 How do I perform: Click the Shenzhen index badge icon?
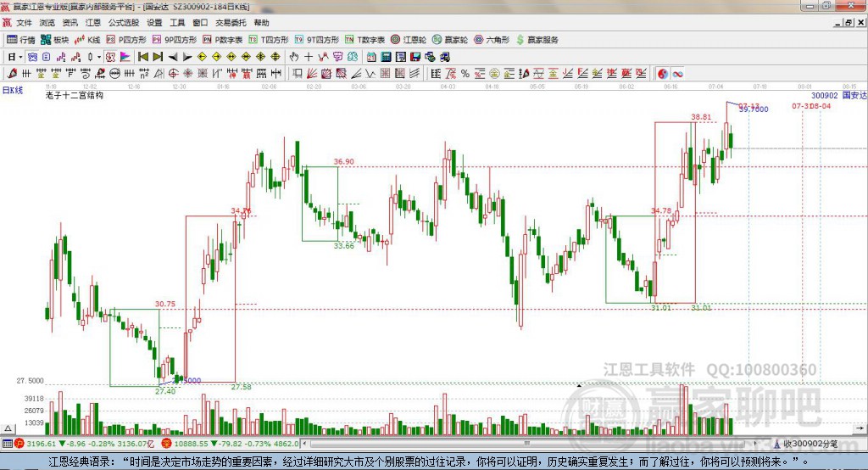166,444
